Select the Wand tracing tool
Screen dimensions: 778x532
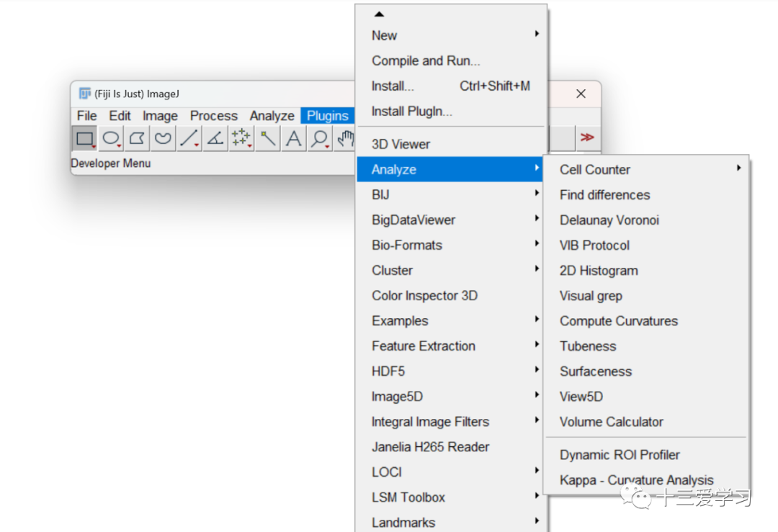coord(268,138)
